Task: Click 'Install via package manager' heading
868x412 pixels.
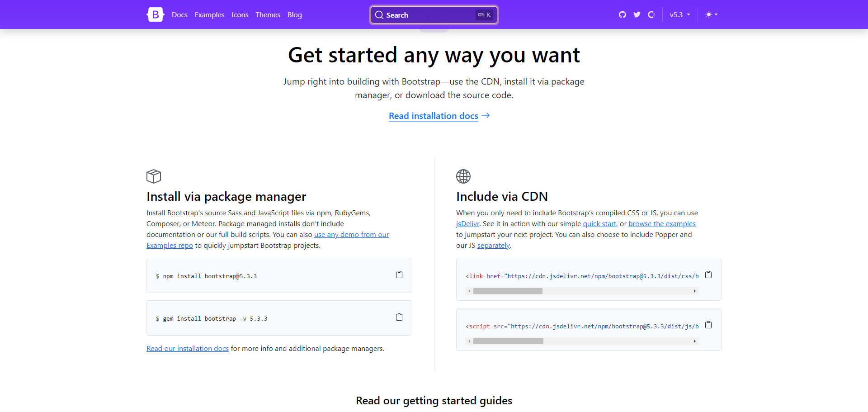Action: tap(226, 197)
